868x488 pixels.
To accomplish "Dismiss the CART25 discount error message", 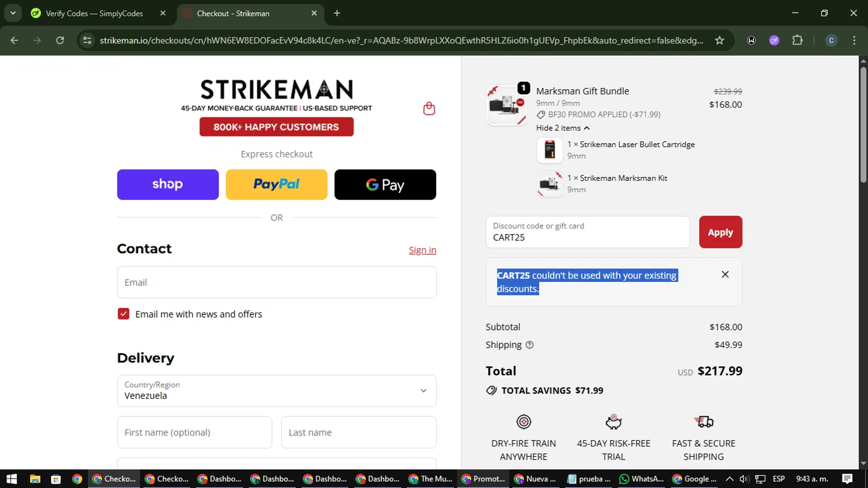I will click(725, 274).
